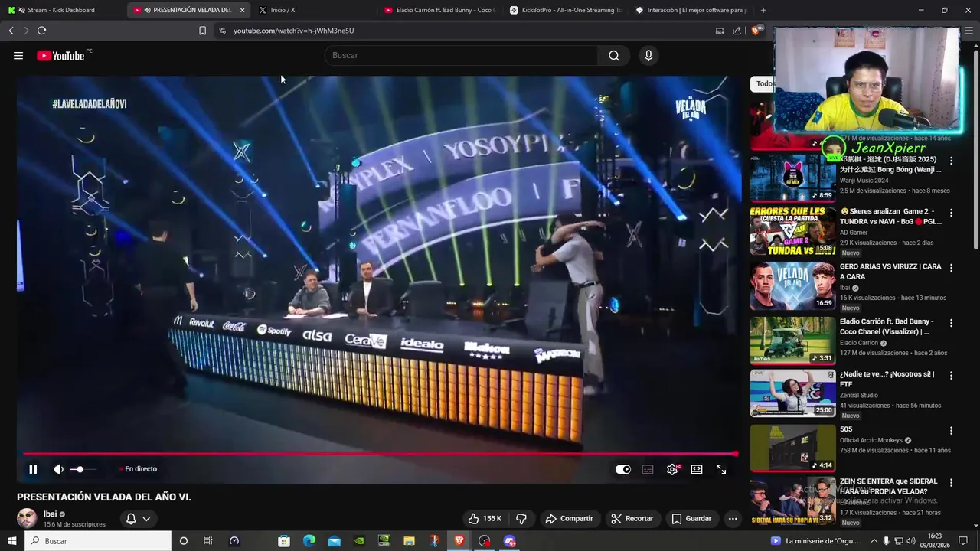Image resolution: width=980 pixels, height=551 pixels.
Task: Pause the live video
Action: tap(33, 469)
